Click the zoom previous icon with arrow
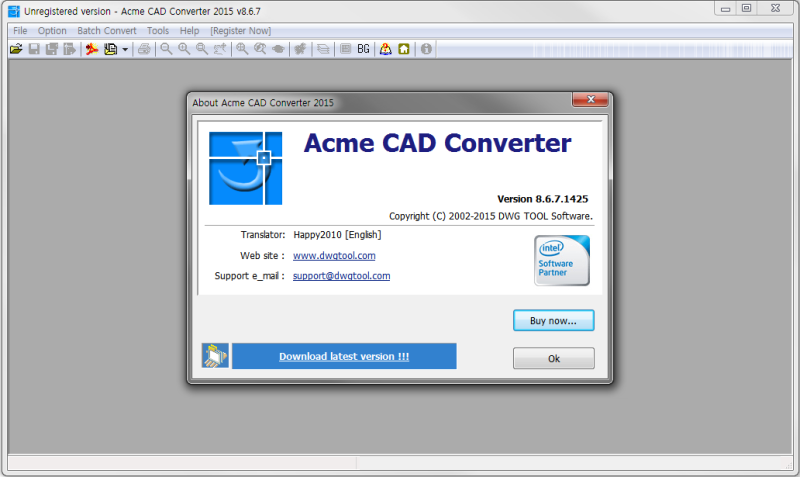The image size is (800, 477). pyautogui.click(x=220, y=49)
